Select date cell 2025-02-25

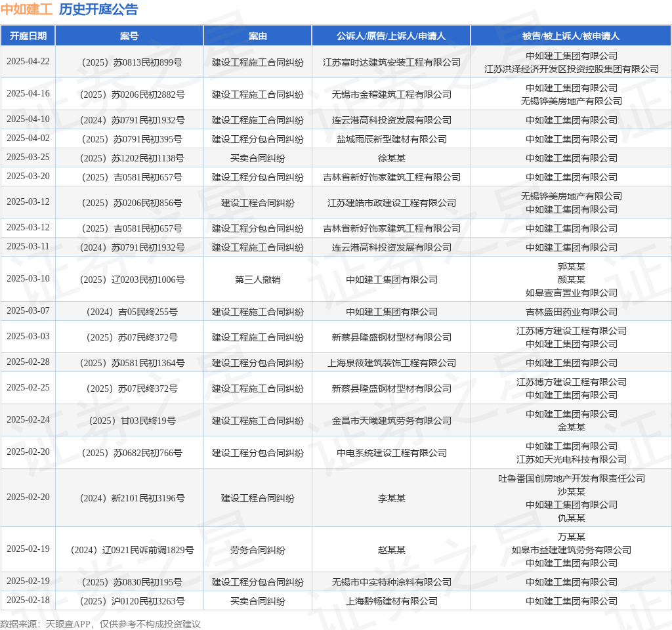[x=28, y=387]
